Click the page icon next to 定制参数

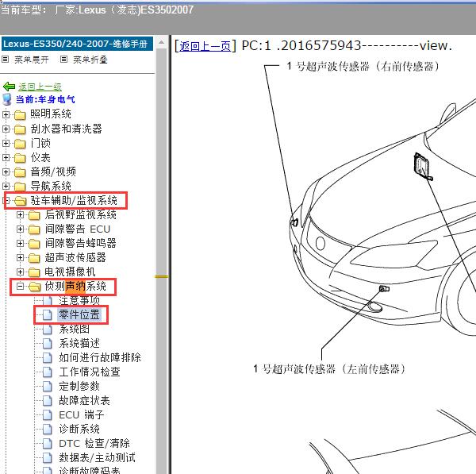point(48,386)
